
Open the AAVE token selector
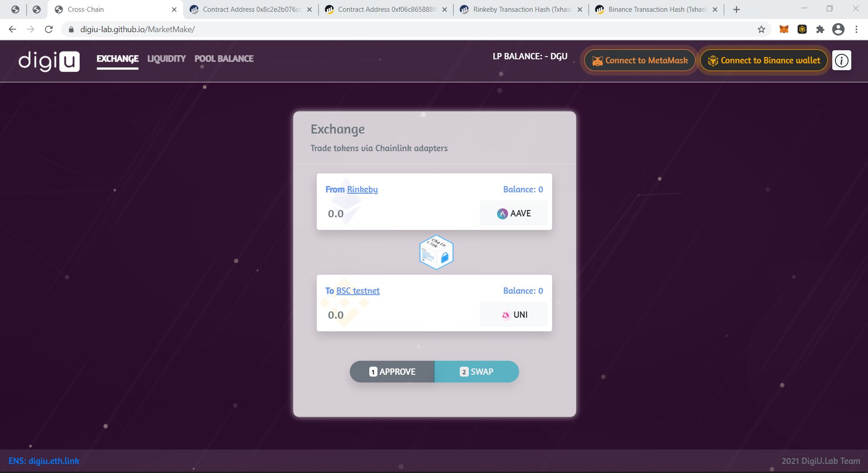coord(514,213)
